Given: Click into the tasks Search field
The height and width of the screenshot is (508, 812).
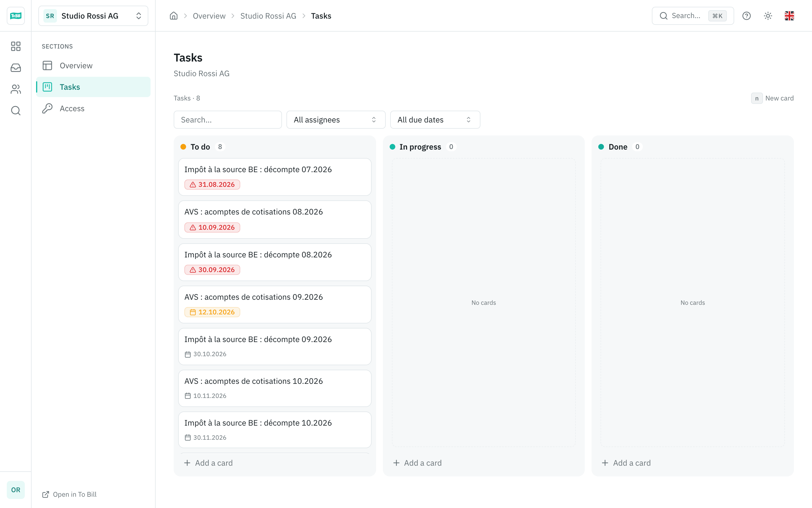Looking at the screenshot, I should (x=228, y=120).
